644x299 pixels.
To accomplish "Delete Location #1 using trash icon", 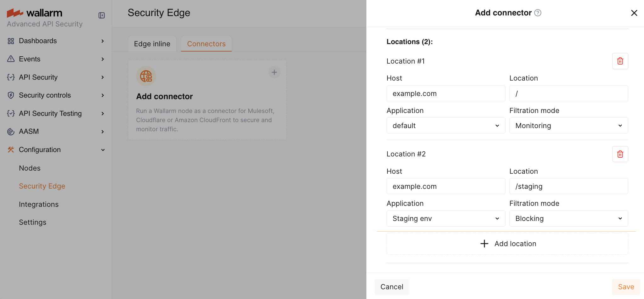I will tap(620, 61).
